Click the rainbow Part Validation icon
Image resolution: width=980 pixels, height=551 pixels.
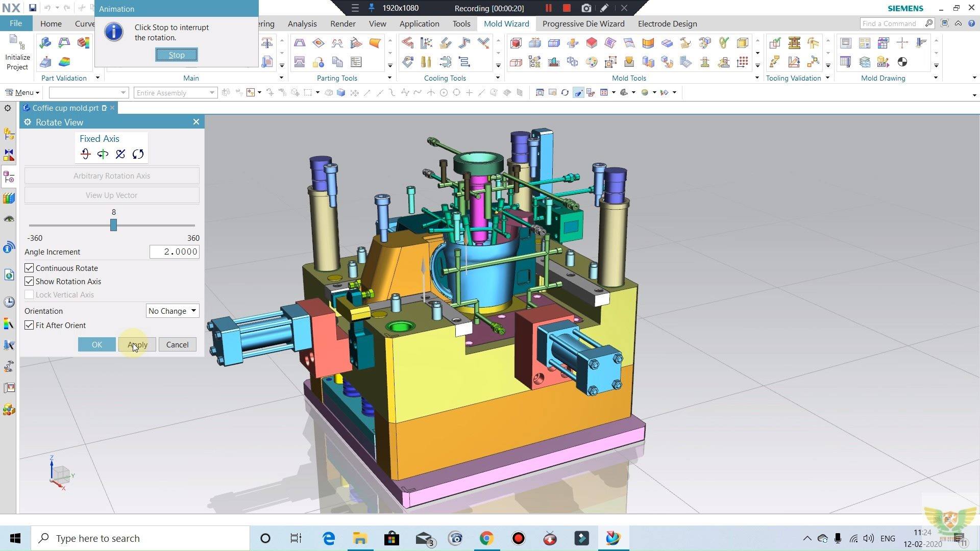[64, 62]
